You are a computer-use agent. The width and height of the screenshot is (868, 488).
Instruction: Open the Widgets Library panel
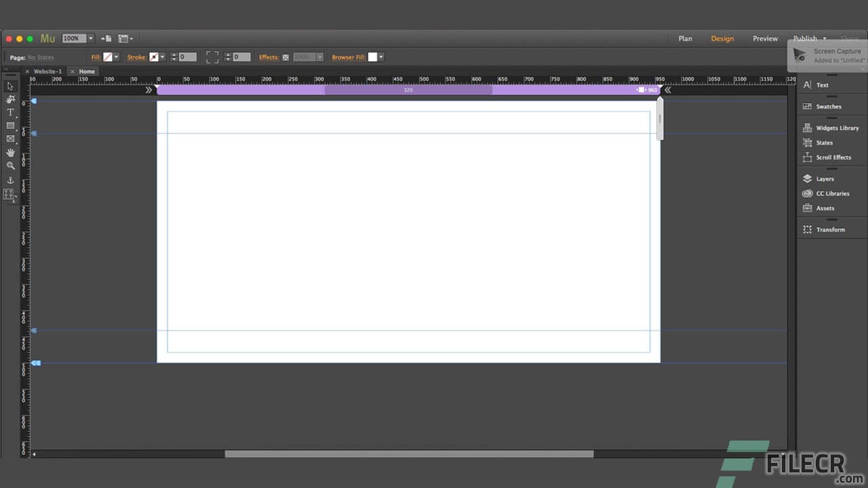(837, 127)
